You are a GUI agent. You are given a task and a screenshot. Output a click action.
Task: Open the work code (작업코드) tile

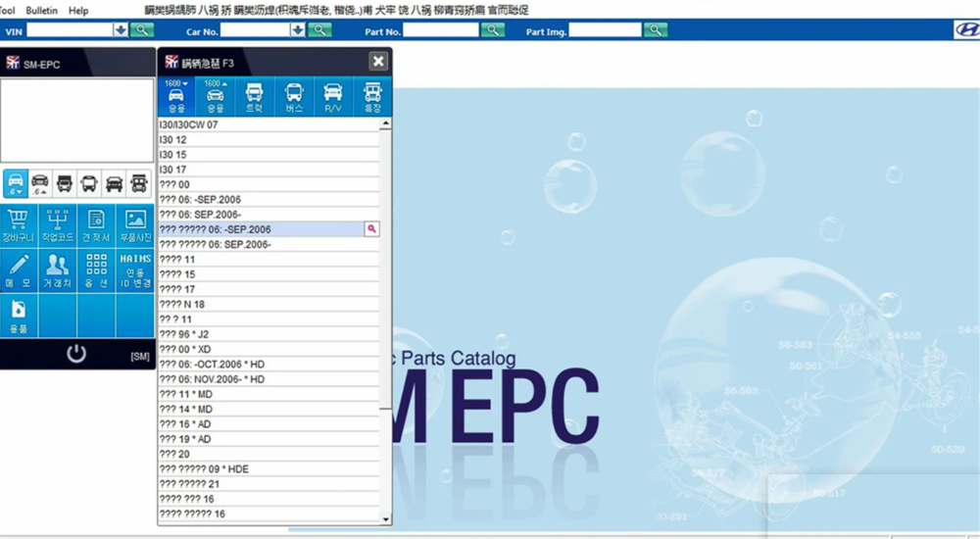click(x=58, y=225)
